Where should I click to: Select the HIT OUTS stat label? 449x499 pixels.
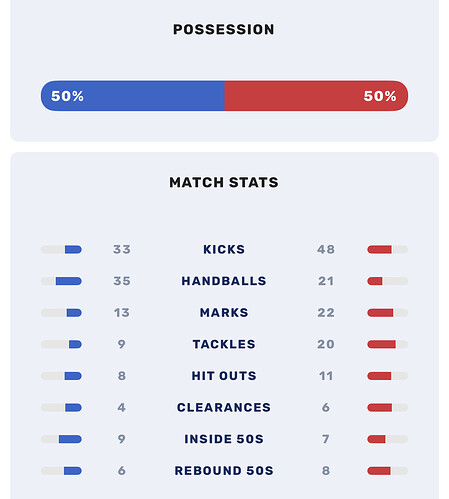[x=224, y=376]
